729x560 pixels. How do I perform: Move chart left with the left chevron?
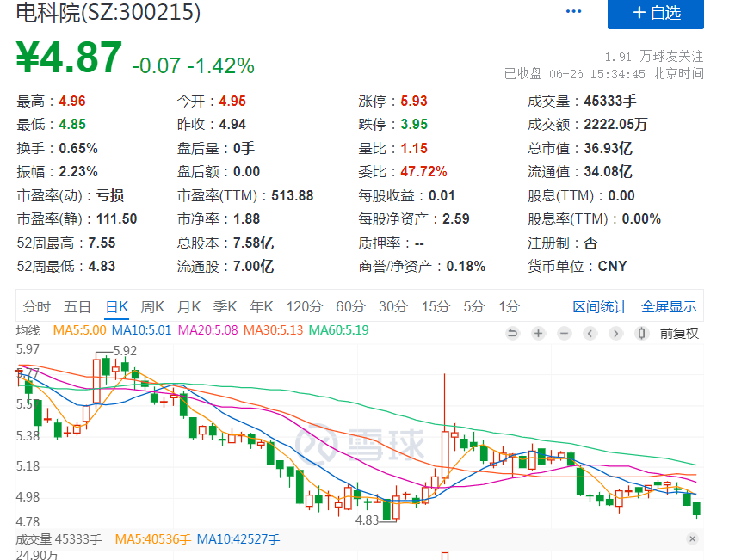[x=590, y=333]
